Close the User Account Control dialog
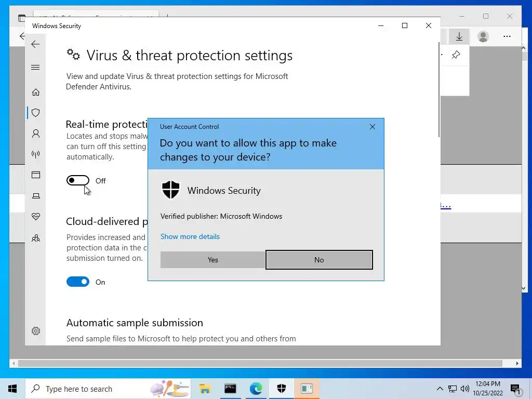 tap(372, 127)
